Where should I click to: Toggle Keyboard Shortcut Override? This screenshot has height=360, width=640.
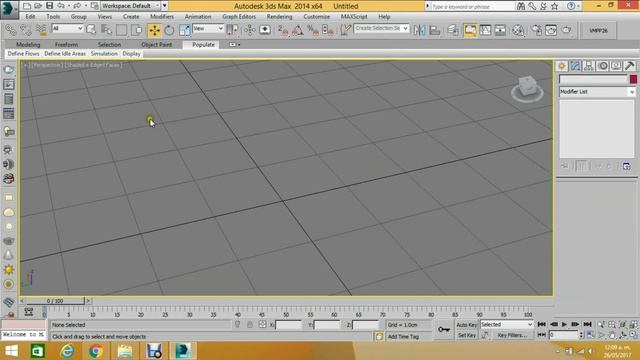pos(265,30)
